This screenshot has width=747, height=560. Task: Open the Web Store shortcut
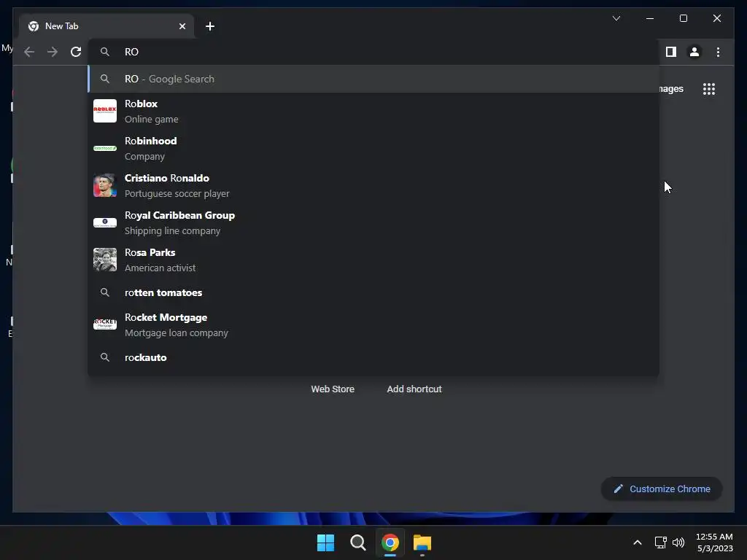(x=333, y=389)
